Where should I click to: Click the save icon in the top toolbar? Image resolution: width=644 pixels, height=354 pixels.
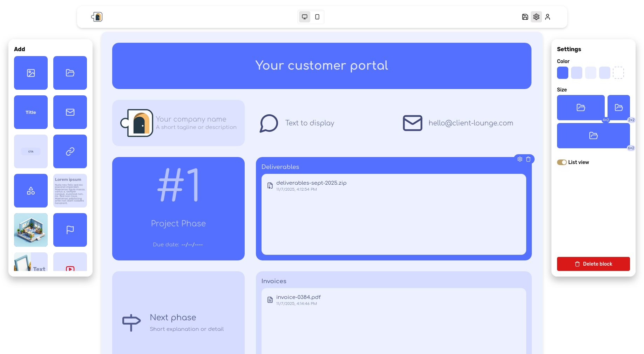525,16
